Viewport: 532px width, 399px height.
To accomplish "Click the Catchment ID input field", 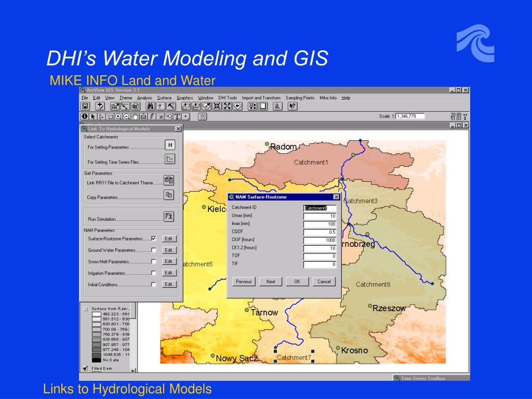I will click(320, 208).
